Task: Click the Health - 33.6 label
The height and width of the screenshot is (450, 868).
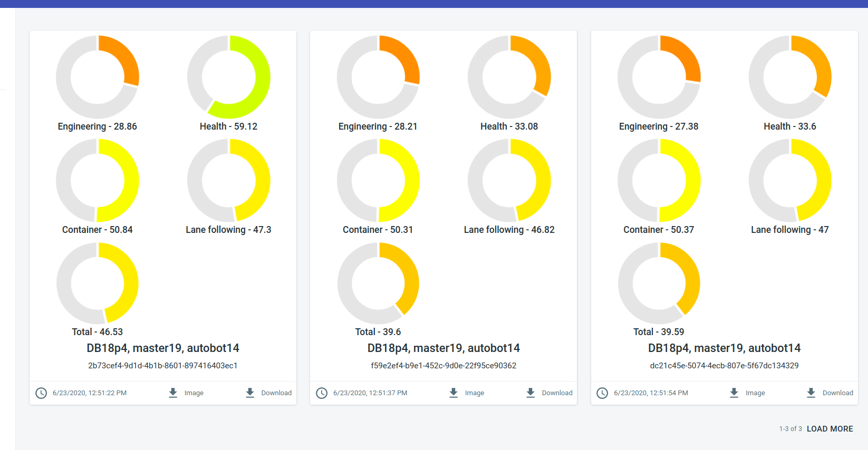Action: 790,126
